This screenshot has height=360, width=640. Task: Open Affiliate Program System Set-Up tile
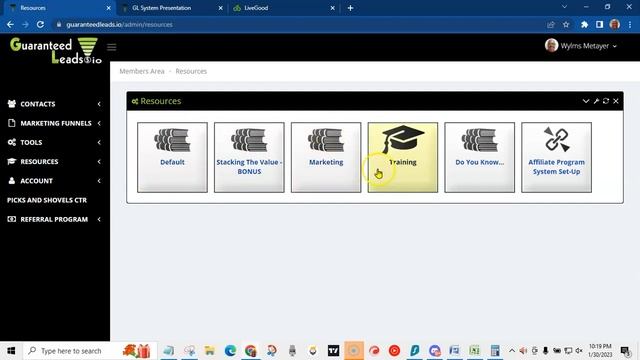point(556,157)
